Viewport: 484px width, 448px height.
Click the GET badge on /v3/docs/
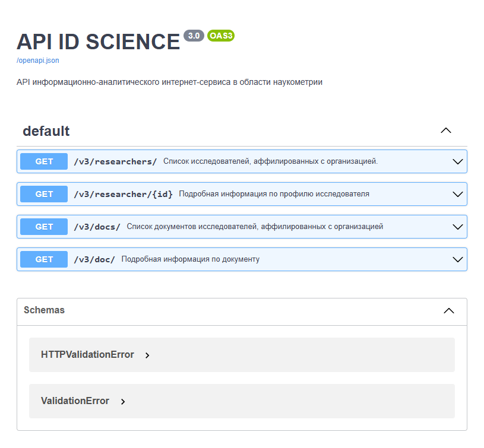43,226
